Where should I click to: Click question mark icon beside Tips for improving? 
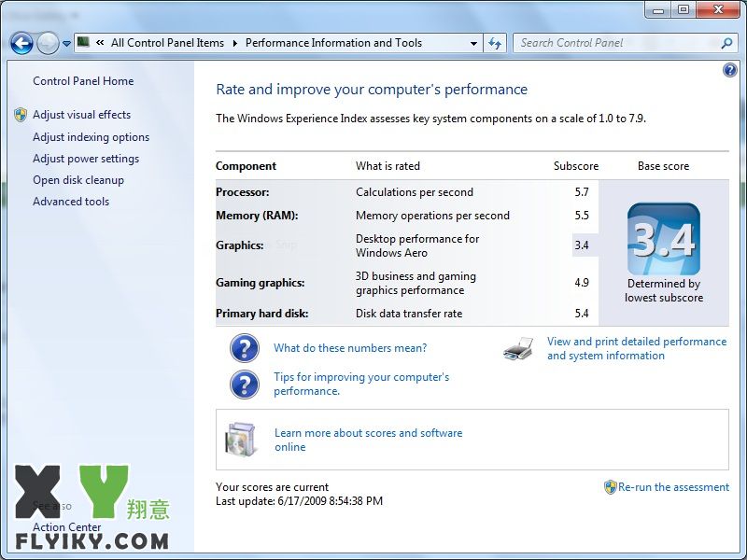click(245, 385)
